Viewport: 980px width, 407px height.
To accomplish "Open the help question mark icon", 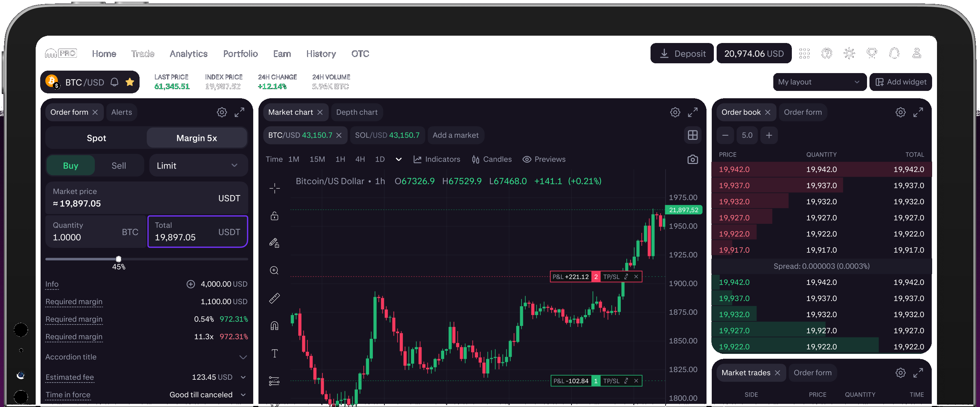I will click(827, 53).
